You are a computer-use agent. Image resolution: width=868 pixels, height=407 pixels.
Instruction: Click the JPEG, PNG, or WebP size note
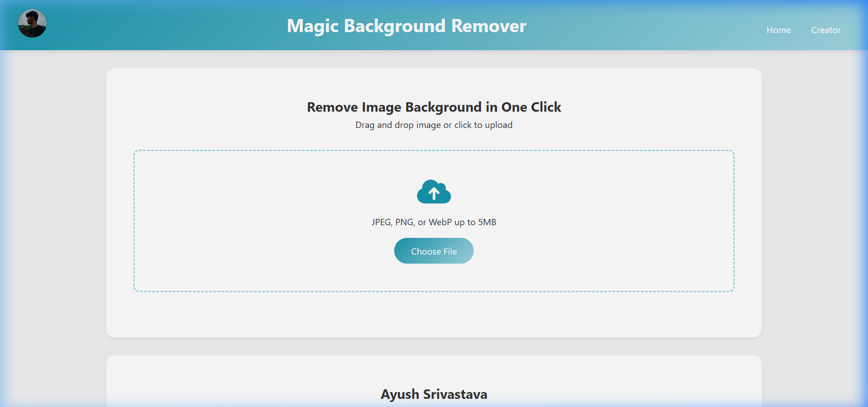point(434,222)
